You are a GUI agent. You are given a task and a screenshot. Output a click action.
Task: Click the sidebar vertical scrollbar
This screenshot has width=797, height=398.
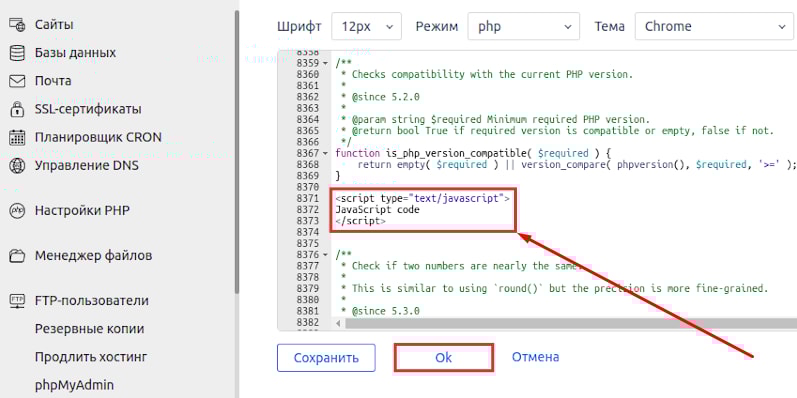(x=236, y=152)
